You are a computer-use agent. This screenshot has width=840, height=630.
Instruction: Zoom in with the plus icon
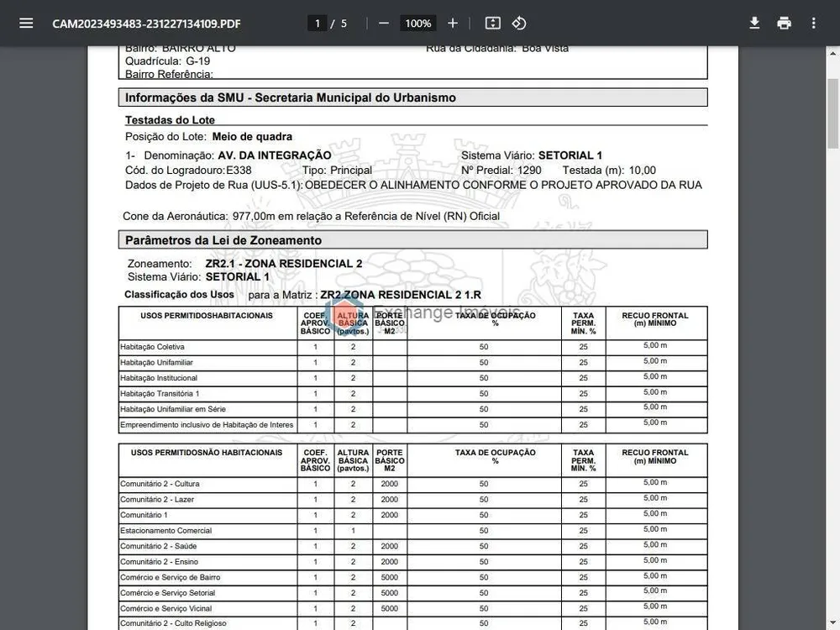click(453, 23)
